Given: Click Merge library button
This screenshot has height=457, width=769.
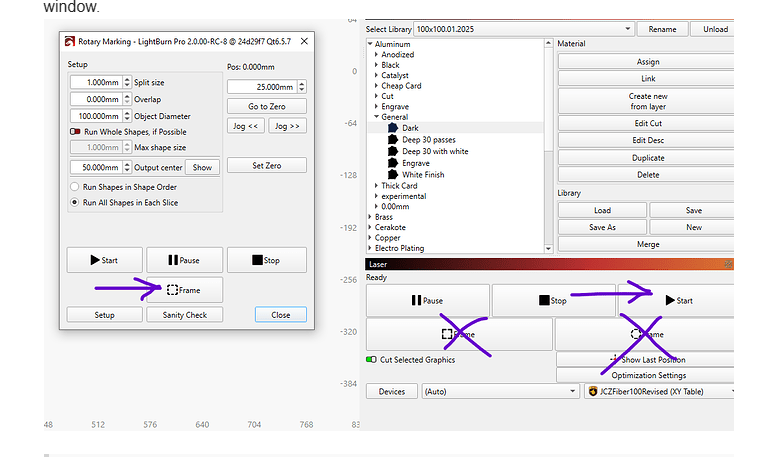Looking at the screenshot, I should (647, 244).
